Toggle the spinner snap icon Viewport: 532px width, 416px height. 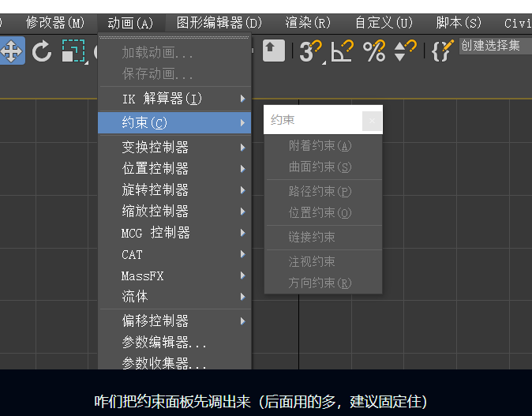[x=405, y=51]
